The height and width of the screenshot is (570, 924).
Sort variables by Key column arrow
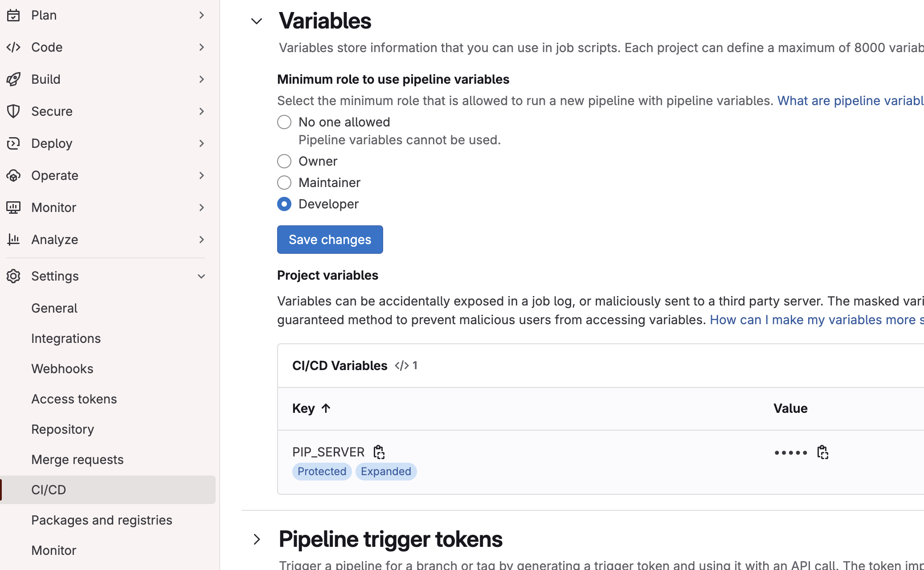[326, 408]
